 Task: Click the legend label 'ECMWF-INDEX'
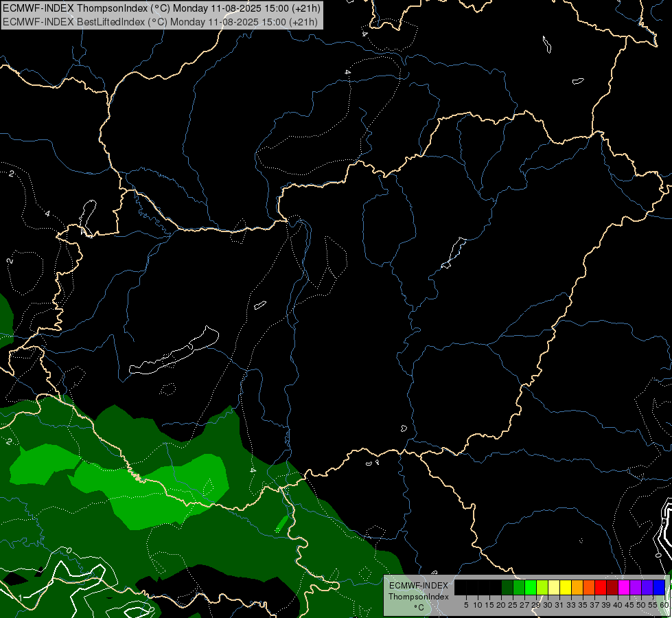coord(419,586)
